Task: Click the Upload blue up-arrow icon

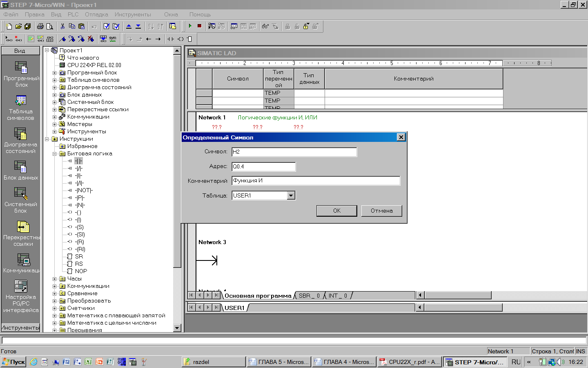Action: click(x=129, y=26)
